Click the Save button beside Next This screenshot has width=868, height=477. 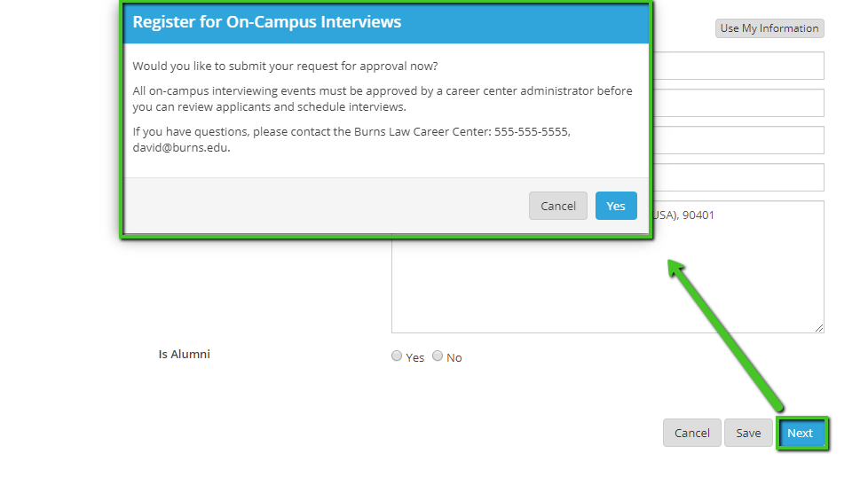point(748,433)
